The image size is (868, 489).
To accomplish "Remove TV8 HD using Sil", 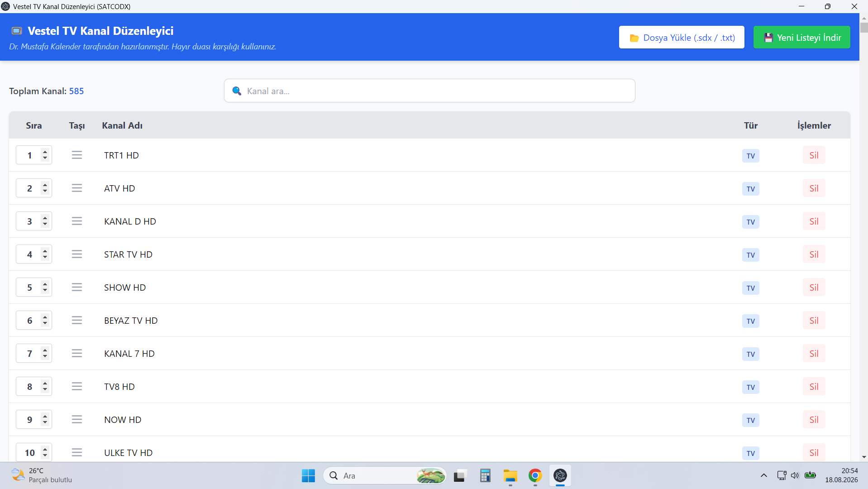I will pos(814,387).
